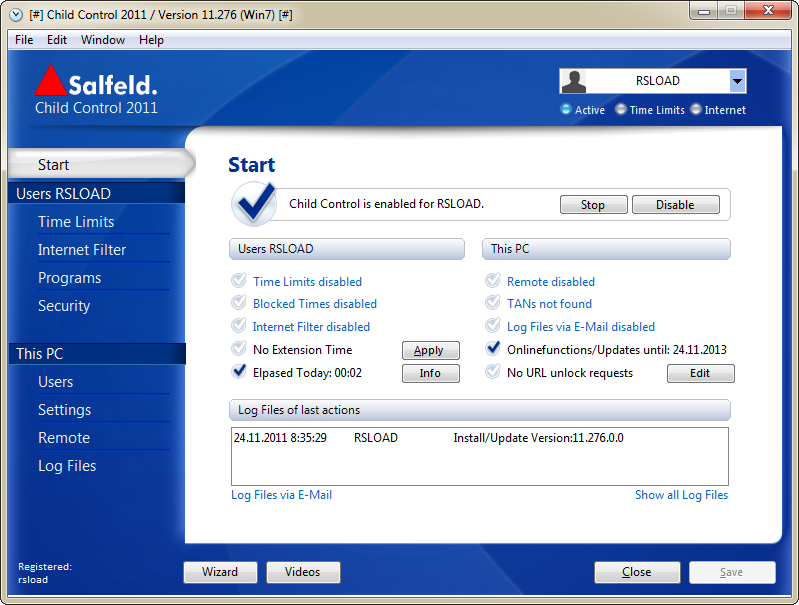The width and height of the screenshot is (799, 605).
Task: Click checkmark icon next to Log Files via E-Mail disabled
Action: click(493, 326)
